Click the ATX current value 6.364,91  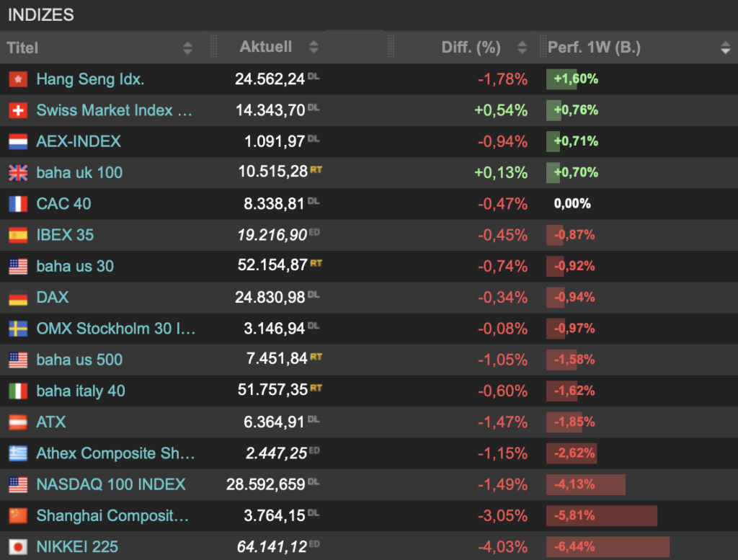point(274,422)
